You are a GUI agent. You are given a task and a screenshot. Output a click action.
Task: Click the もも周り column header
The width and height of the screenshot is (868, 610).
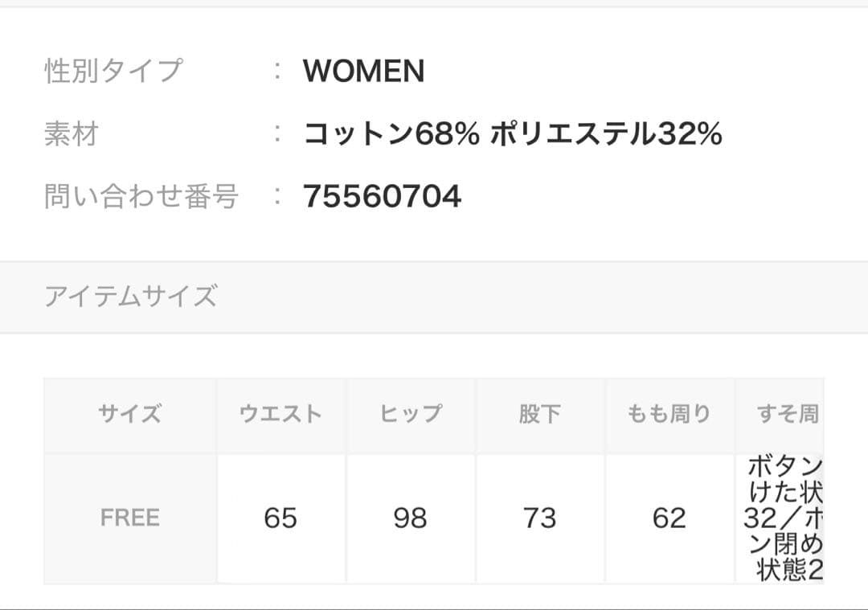[x=669, y=414]
